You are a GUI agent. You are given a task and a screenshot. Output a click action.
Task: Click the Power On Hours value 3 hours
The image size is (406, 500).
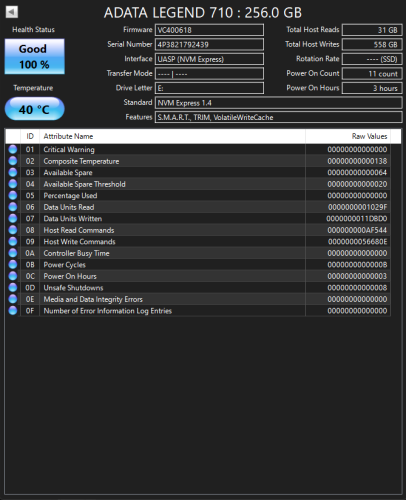(372, 88)
